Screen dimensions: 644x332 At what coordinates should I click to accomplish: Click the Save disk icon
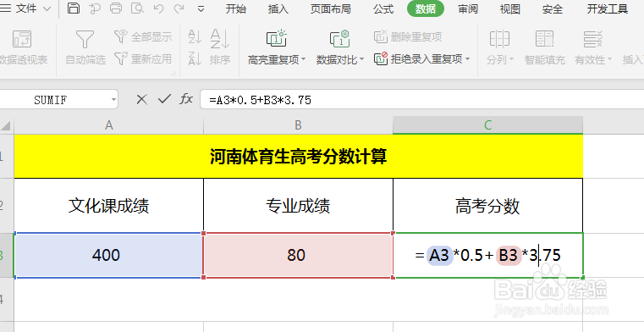[x=73, y=8]
